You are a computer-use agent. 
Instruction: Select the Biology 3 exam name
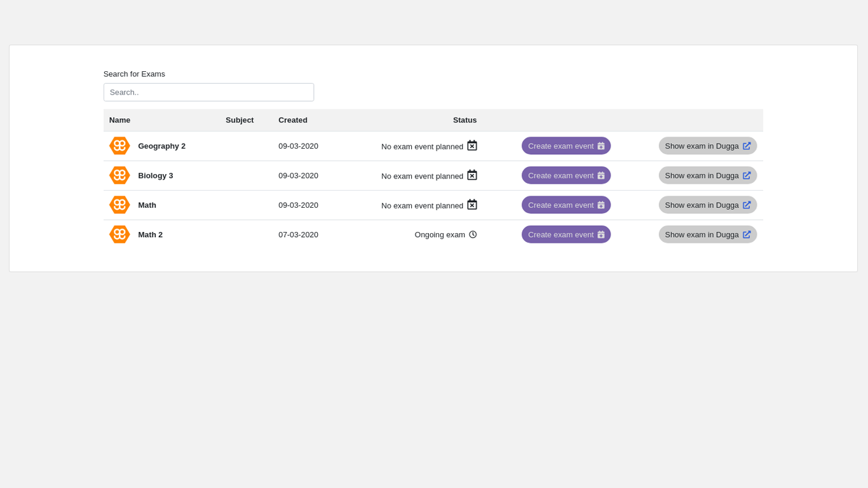coord(156,175)
